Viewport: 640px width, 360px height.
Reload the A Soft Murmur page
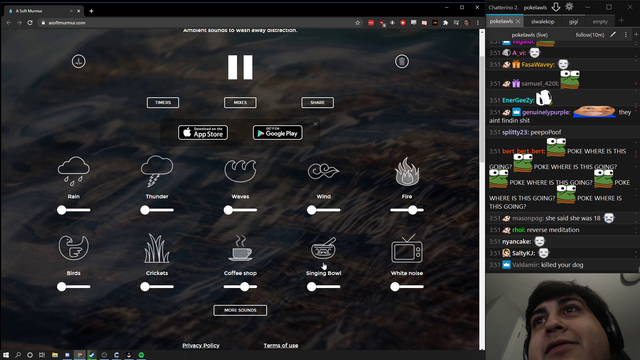click(x=30, y=23)
